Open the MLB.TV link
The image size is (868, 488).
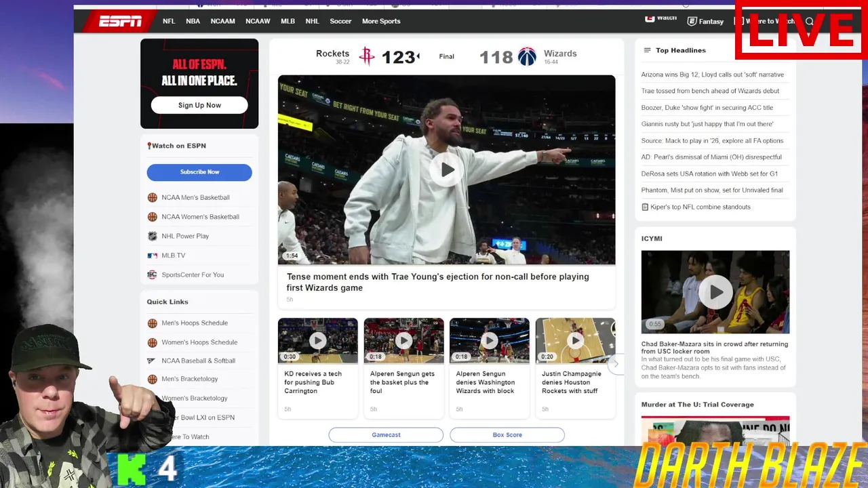[174, 256]
